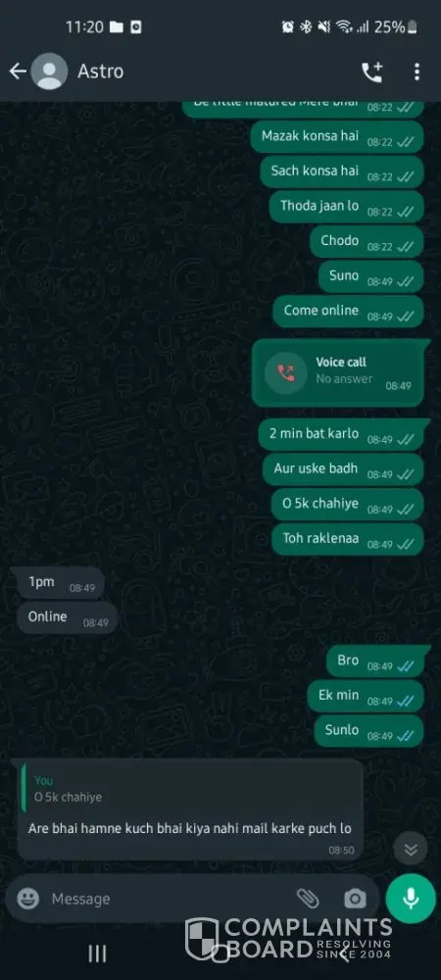Screen dimensions: 441x980
Task: Tap the red missed-call phone icon
Action: [x=285, y=373]
